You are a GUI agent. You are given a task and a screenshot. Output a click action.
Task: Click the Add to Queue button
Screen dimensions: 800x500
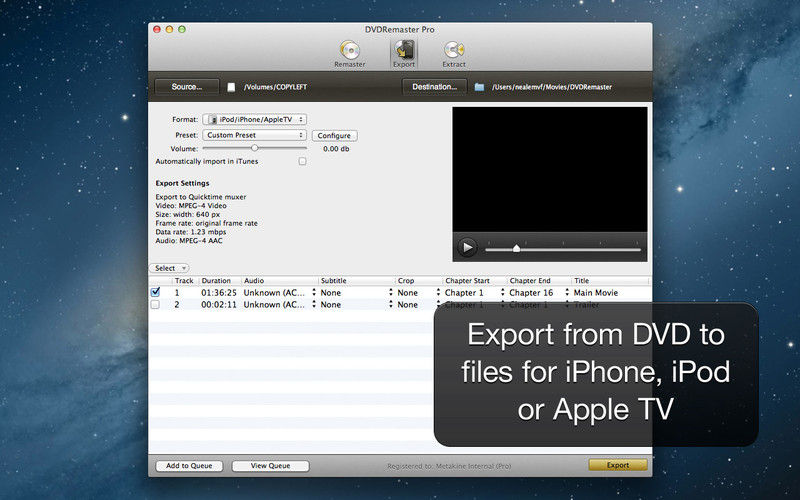pyautogui.click(x=189, y=466)
